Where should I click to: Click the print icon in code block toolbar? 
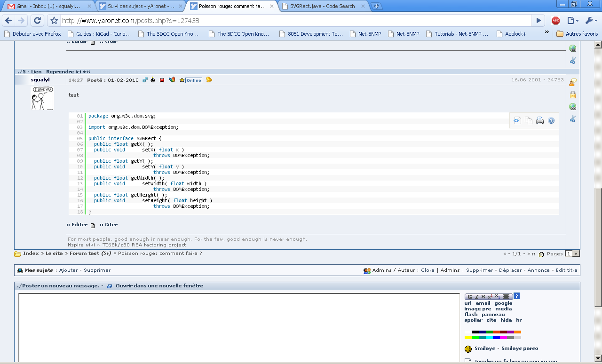[x=540, y=121]
